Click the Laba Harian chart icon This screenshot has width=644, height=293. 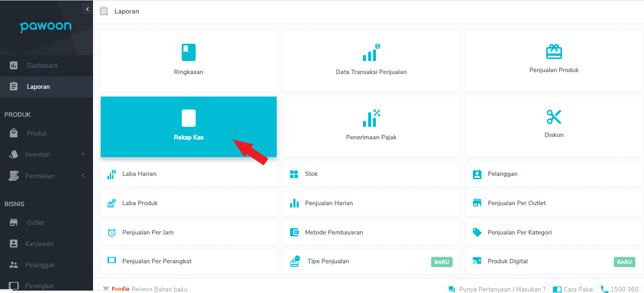pos(112,174)
